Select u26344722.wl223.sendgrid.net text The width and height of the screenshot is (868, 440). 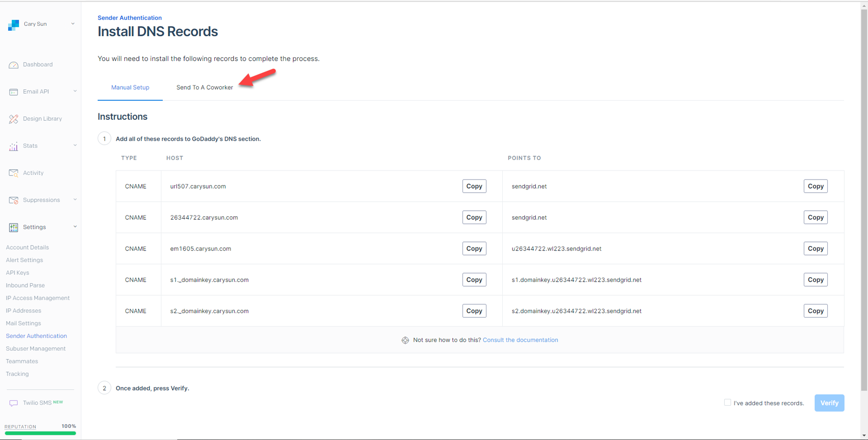[x=557, y=249]
